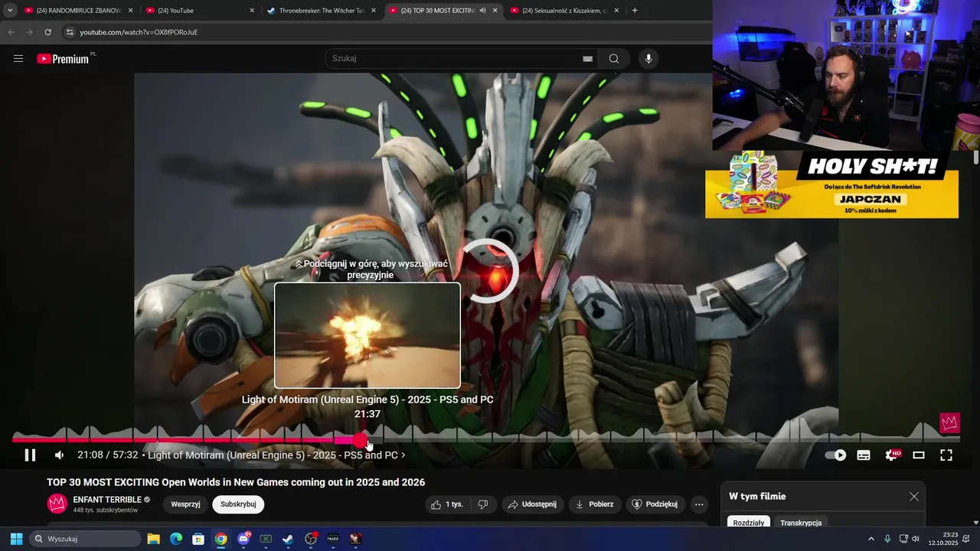
Task: Go back with browser back arrow
Action: point(11,32)
